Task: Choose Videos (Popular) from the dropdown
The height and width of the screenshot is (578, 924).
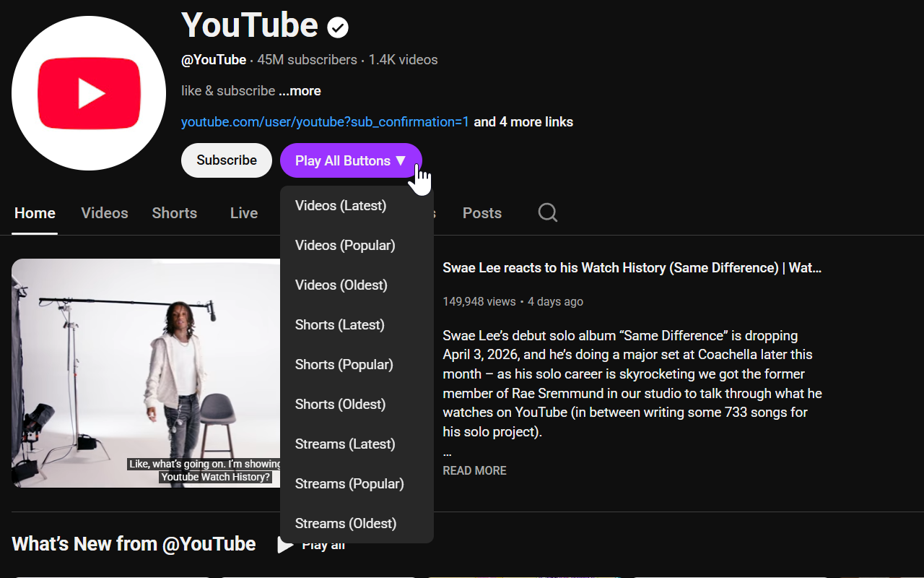Action: tap(357, 246)
